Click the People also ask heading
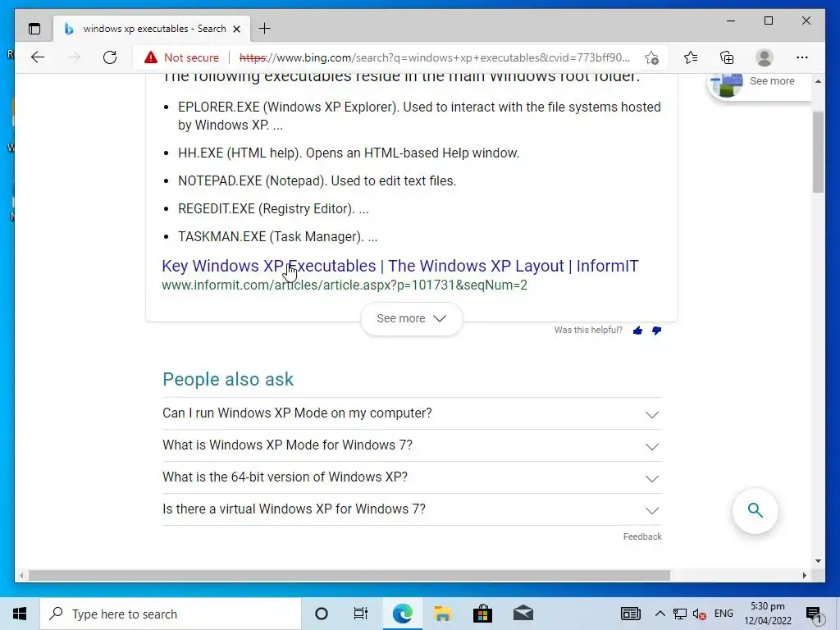The height and width of the screenshot is (630, 840). click(x=228, y=379)
